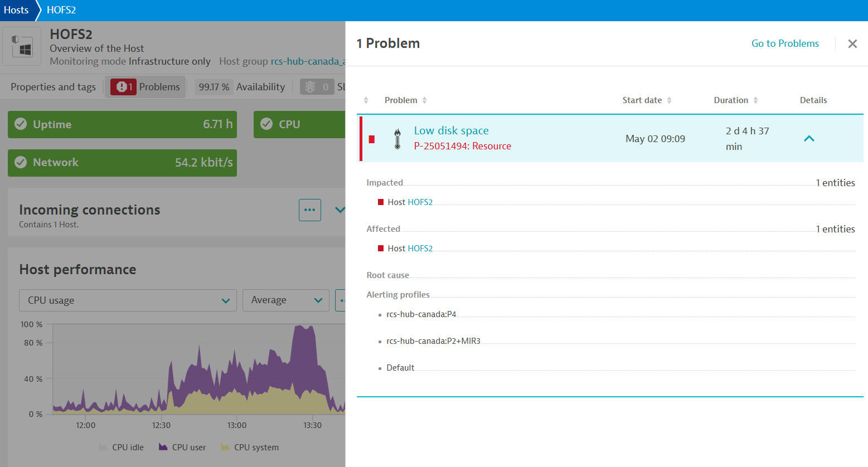Click the gray bug icon badge
Viewport: 868px width, 467px height.
317,87
